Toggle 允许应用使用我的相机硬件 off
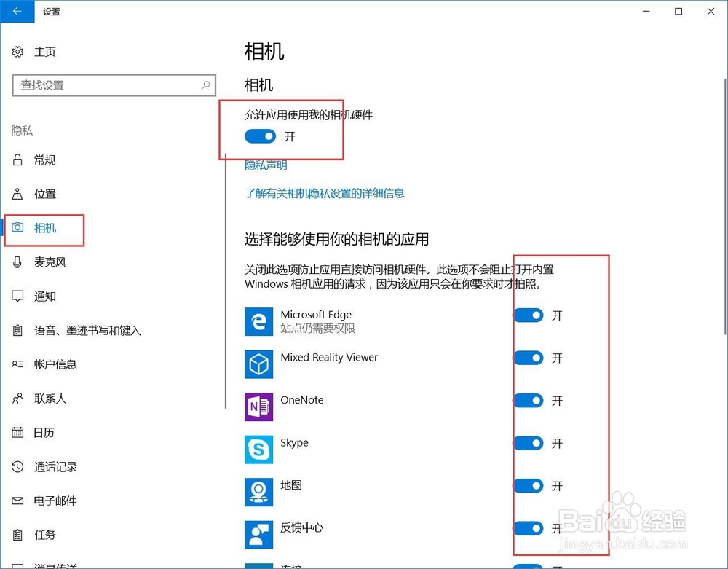728x569 pixels. [260, 136]
